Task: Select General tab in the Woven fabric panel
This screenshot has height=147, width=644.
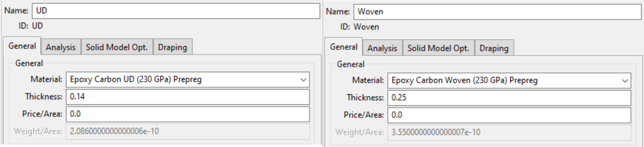Action: point(344,47)
